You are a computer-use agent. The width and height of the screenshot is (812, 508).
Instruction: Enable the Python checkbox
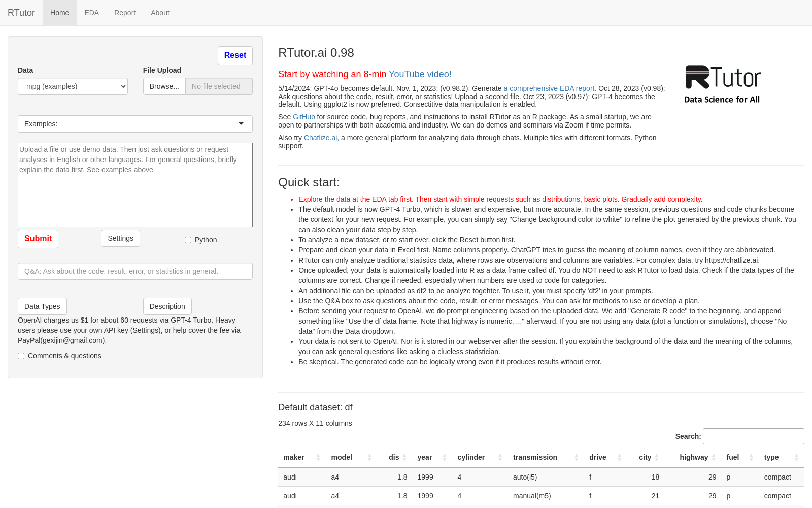coord(188,240)
